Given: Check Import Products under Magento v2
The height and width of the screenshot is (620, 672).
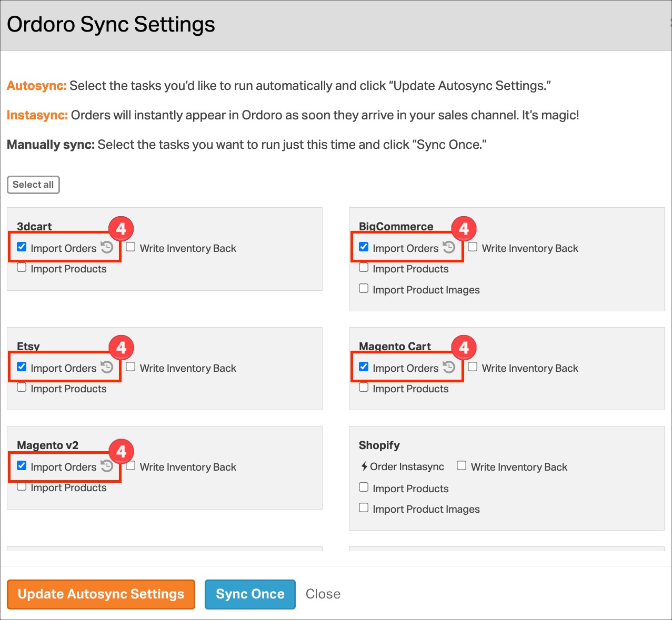Looking at the screenshot, I should tap(22, 486).
